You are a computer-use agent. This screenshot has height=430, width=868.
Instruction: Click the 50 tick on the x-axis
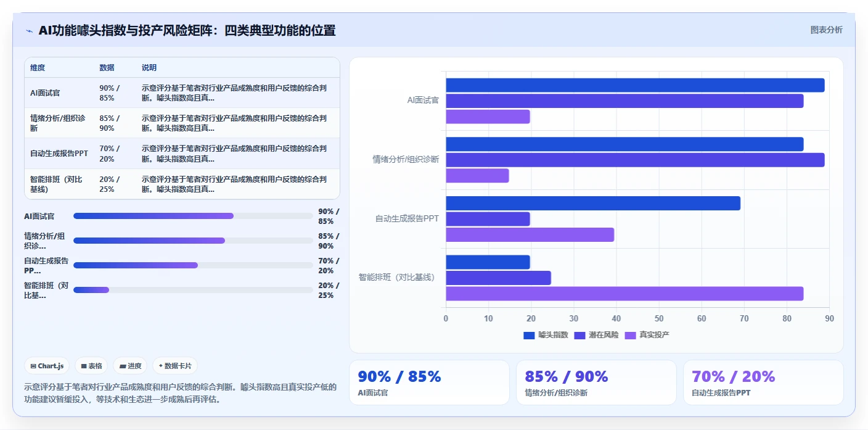(658, 319)
